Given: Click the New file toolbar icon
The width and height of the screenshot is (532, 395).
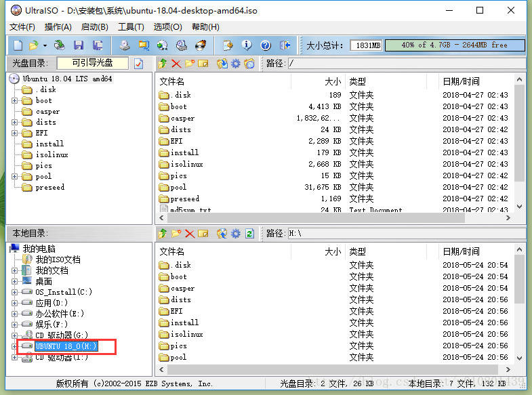Looking at the screenshot, I should (18, 45).
